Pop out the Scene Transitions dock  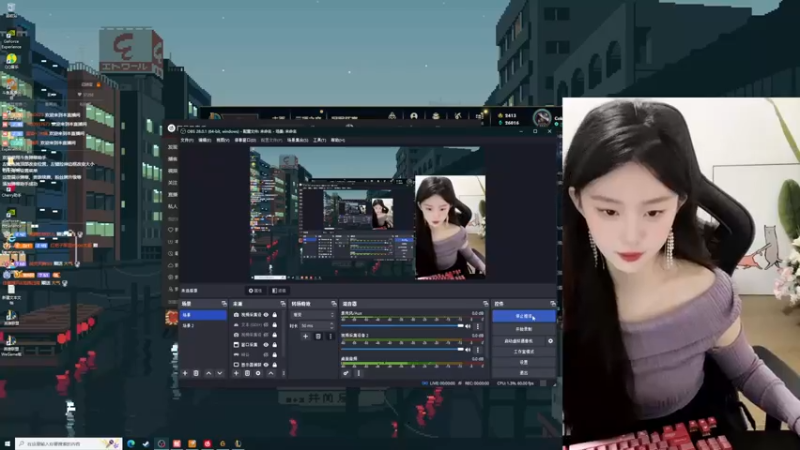coord(334,304)
